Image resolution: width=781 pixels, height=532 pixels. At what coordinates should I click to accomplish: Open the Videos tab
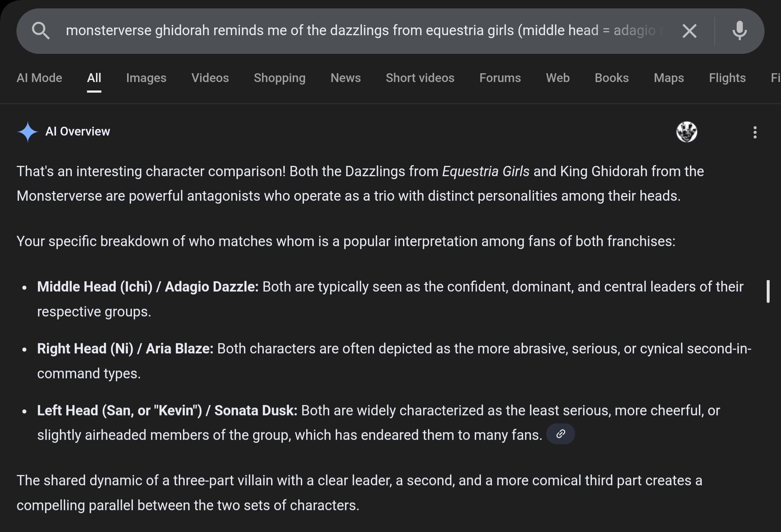[x=210, y=78]
